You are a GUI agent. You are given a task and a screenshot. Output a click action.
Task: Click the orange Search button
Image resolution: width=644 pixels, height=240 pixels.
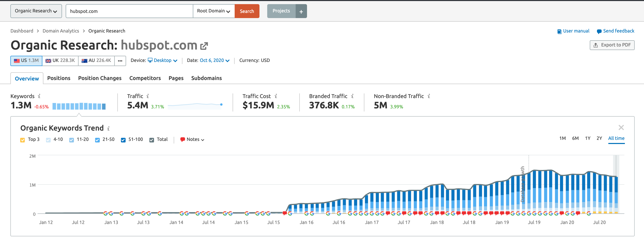click(247, 11)
